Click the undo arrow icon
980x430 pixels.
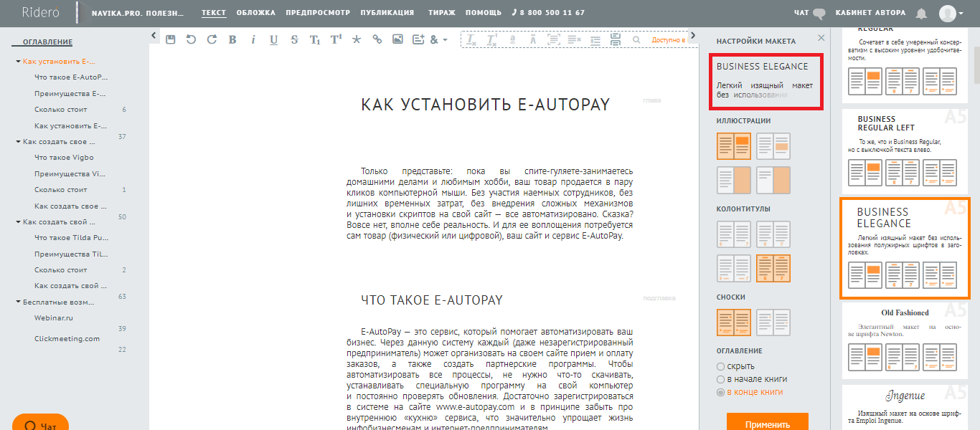(x=191, y=39)
